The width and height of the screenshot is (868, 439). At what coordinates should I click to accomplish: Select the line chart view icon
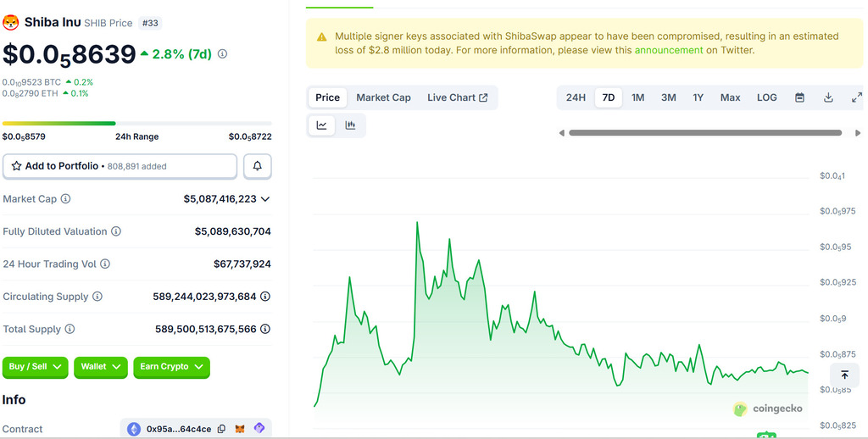[x=322, y=125]
